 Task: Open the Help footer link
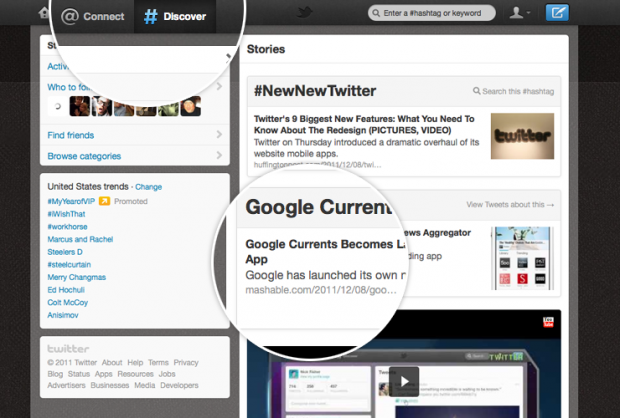(135, 363)
